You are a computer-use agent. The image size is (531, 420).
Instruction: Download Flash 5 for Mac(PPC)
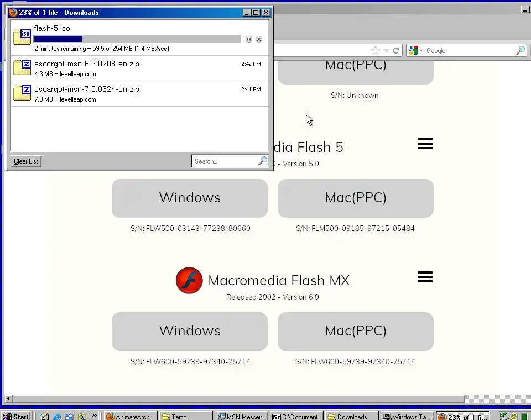click(x=356, y=198)
